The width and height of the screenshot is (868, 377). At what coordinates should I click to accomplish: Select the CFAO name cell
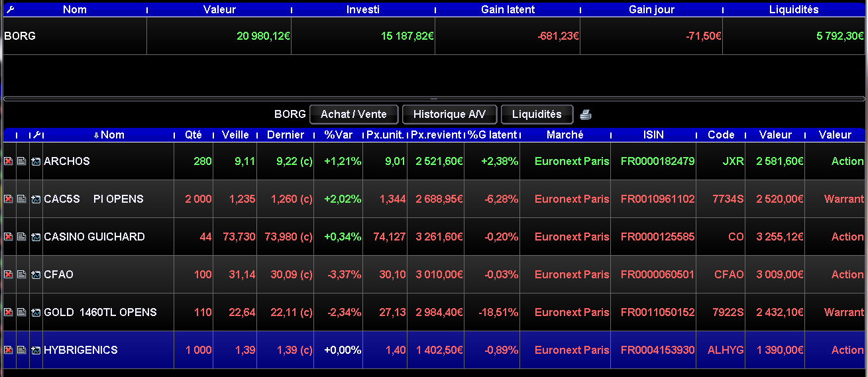tap(109, 274)
